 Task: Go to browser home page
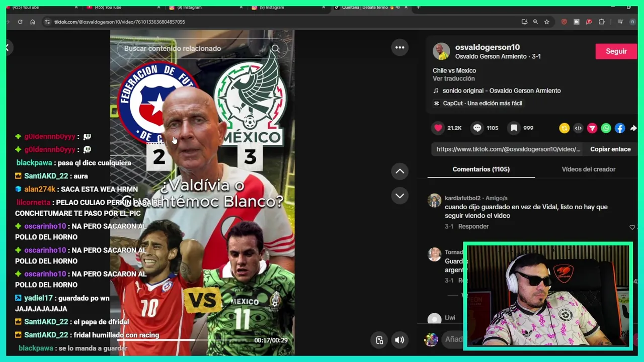[x=33, y=22]
